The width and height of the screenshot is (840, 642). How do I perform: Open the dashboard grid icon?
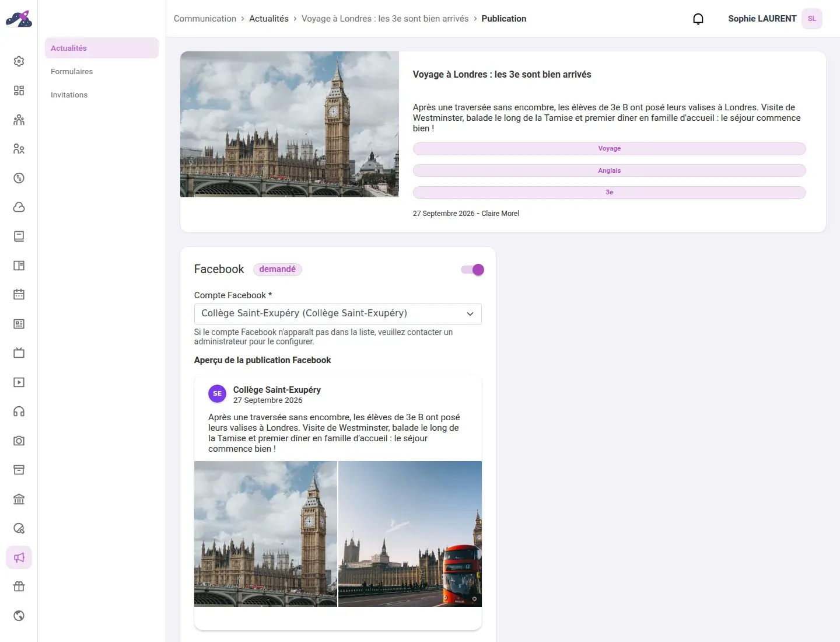pos(19,90)
